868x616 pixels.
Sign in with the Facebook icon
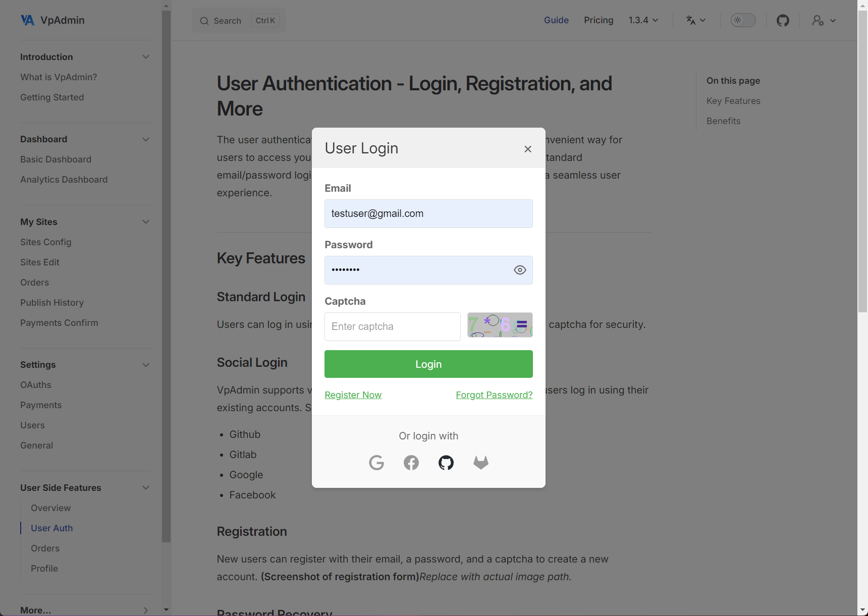(x=411, y=463)
